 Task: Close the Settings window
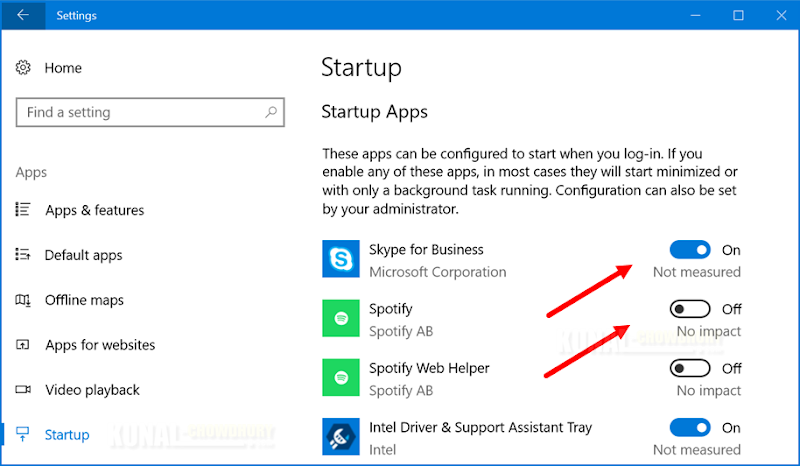click(x=781, y=15)
